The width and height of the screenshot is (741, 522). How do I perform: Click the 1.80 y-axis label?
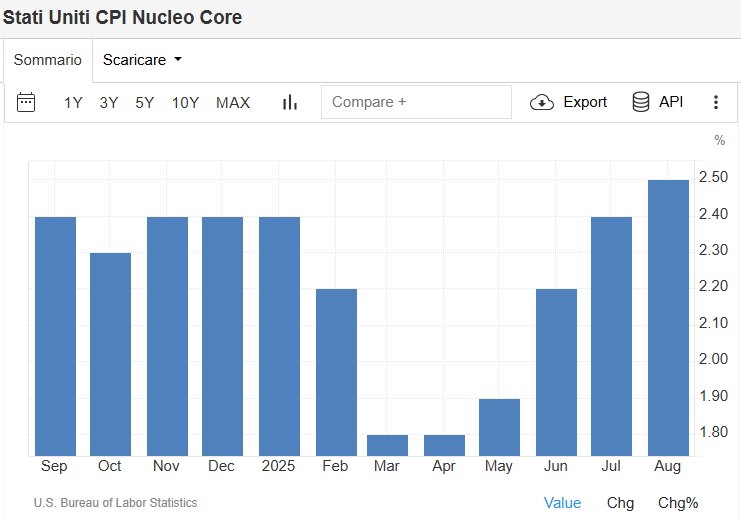coord(713,432)
